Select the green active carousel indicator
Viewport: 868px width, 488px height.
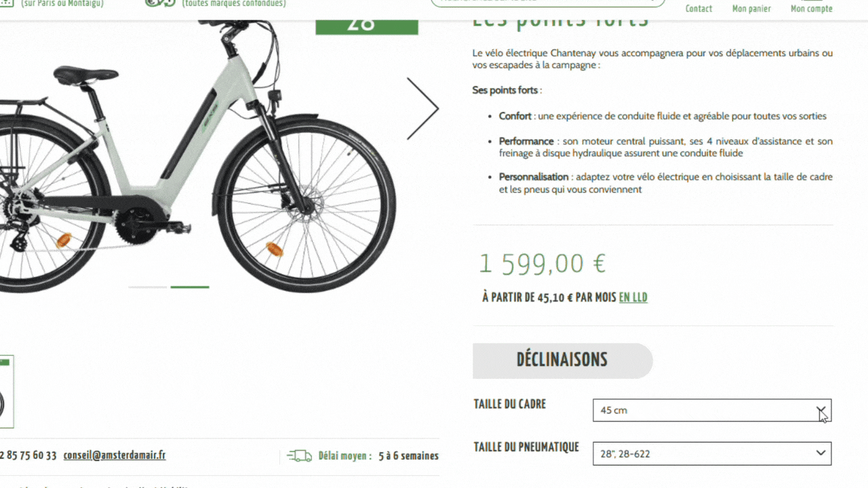[x=190, y=287]
